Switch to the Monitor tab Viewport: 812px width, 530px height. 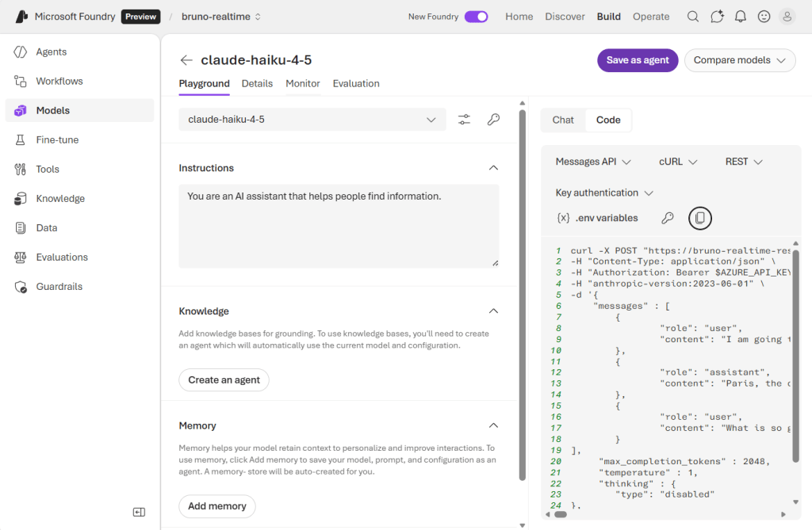(x=302, y=83)
